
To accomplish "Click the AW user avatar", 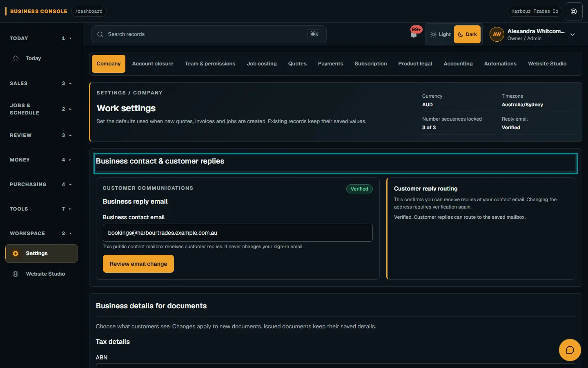I will pyautogui.click(x=497, y=34).
